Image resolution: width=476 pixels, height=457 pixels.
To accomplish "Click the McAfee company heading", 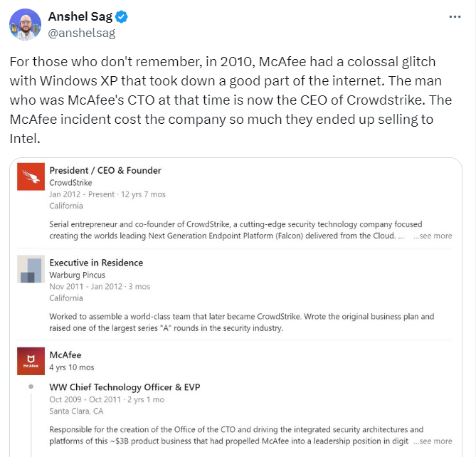I will pos(65,354).
